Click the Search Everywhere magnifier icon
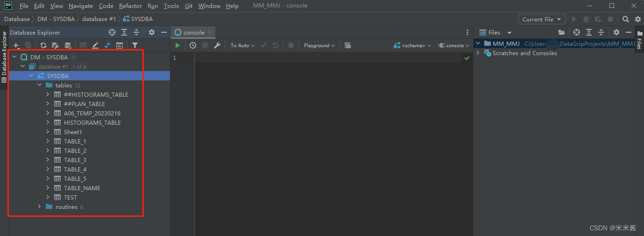The image size is (644, 236). click(x=626, y=19)
